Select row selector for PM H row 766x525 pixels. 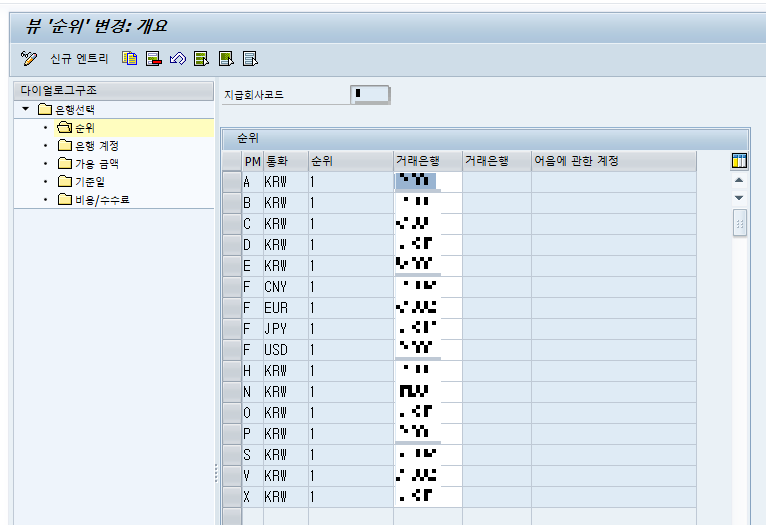pyautogui.click(x=232, y=371)
